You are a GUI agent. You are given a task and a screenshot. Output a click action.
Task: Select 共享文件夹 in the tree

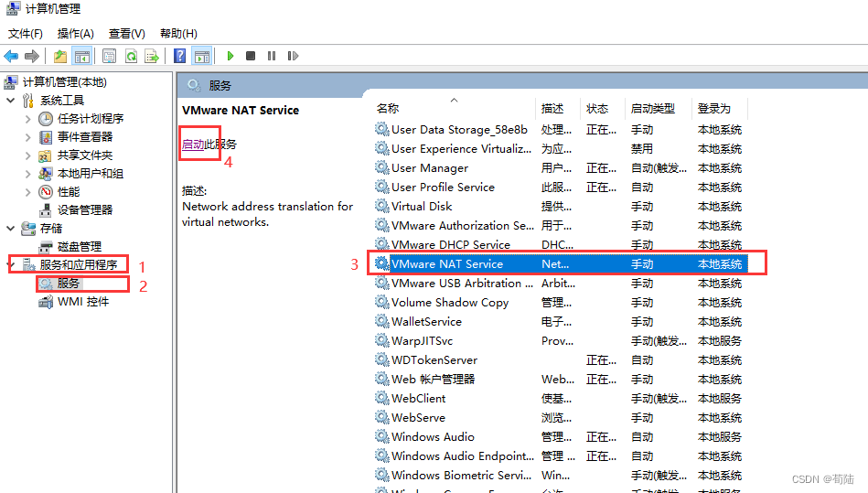[x=85, y=155]
